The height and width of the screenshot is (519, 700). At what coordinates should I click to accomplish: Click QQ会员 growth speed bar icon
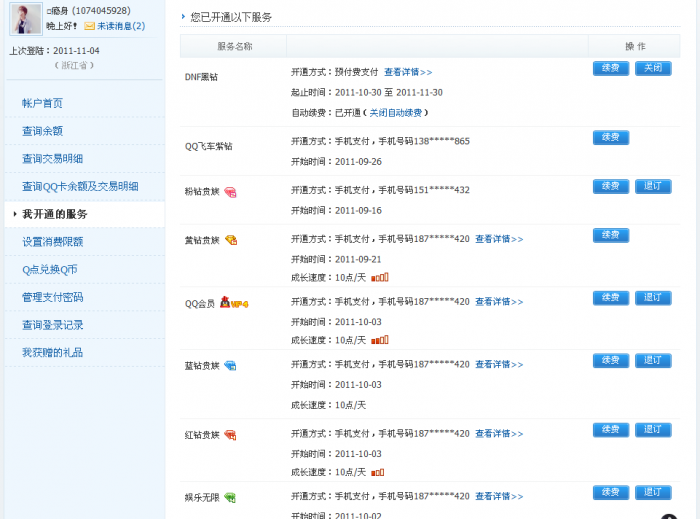point(379,340)
